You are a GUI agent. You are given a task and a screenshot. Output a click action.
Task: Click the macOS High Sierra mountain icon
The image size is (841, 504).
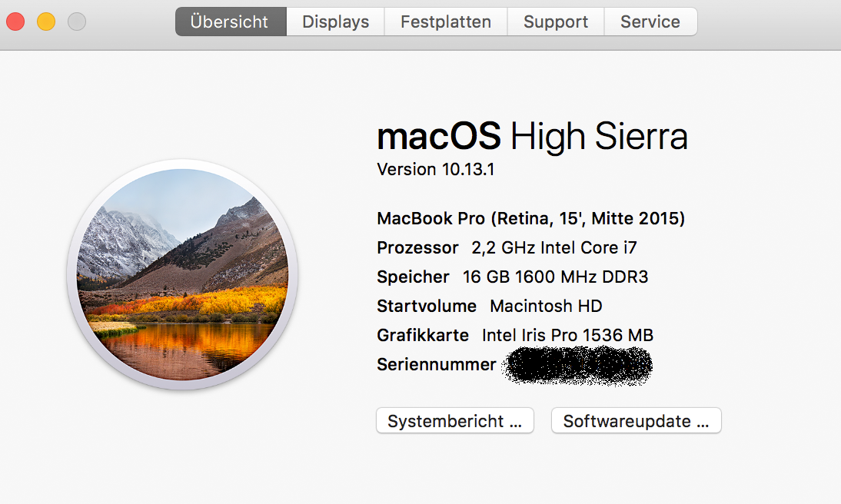click(x=183, y=274)
